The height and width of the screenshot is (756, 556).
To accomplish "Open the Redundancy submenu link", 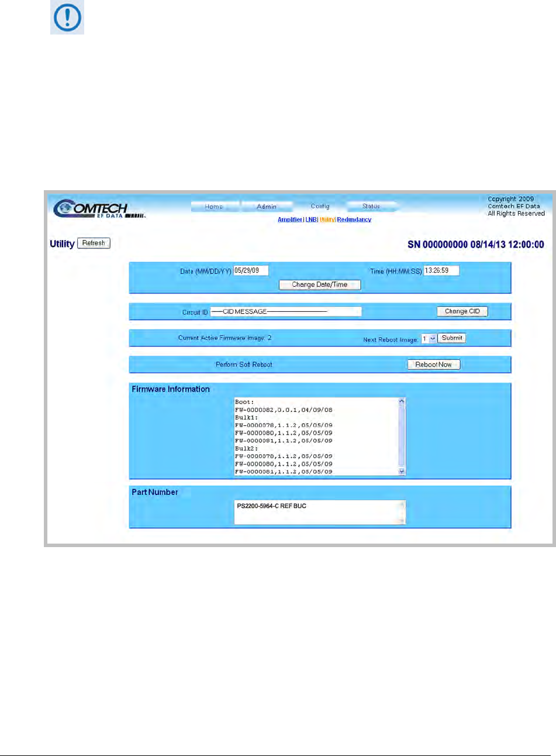I will coord(354,220).
